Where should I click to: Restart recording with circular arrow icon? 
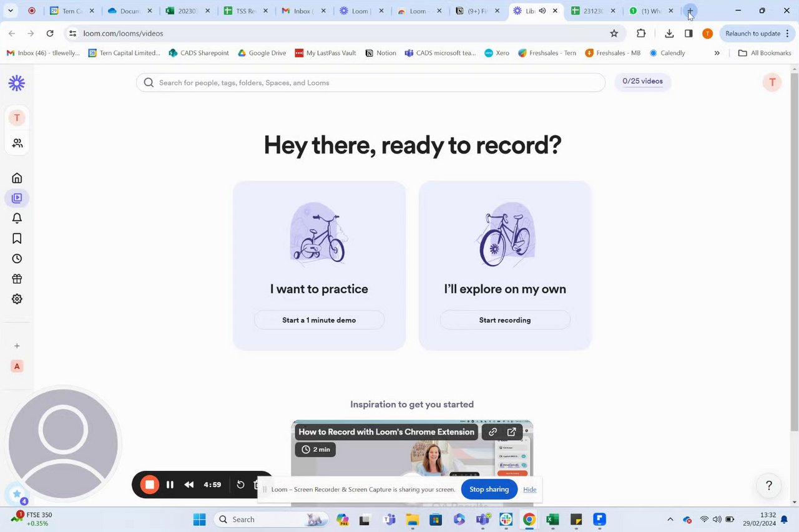[240, 485]
